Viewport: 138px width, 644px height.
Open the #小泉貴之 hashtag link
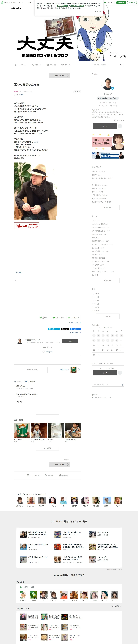(18, 273)
